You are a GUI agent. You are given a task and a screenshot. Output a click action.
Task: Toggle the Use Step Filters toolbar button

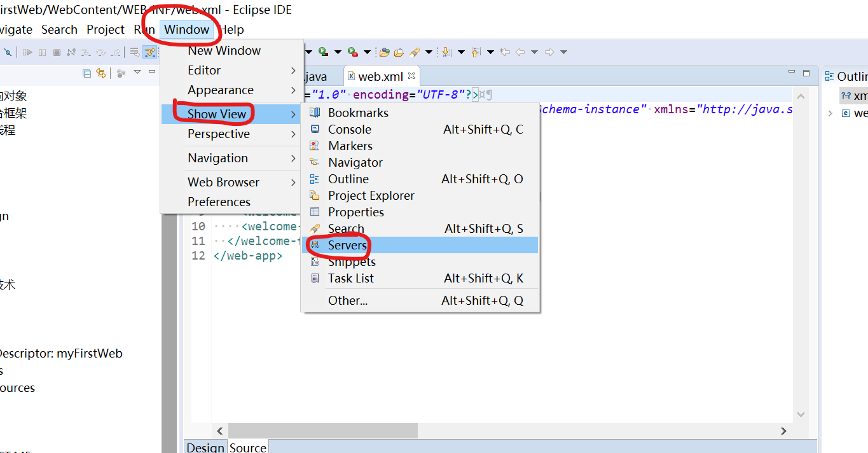pos(149,52)
